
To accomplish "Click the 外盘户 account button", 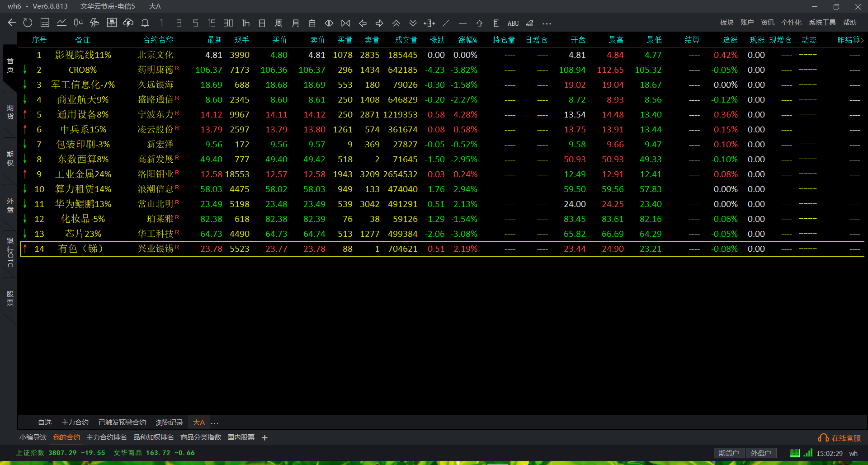I will 761,453.
